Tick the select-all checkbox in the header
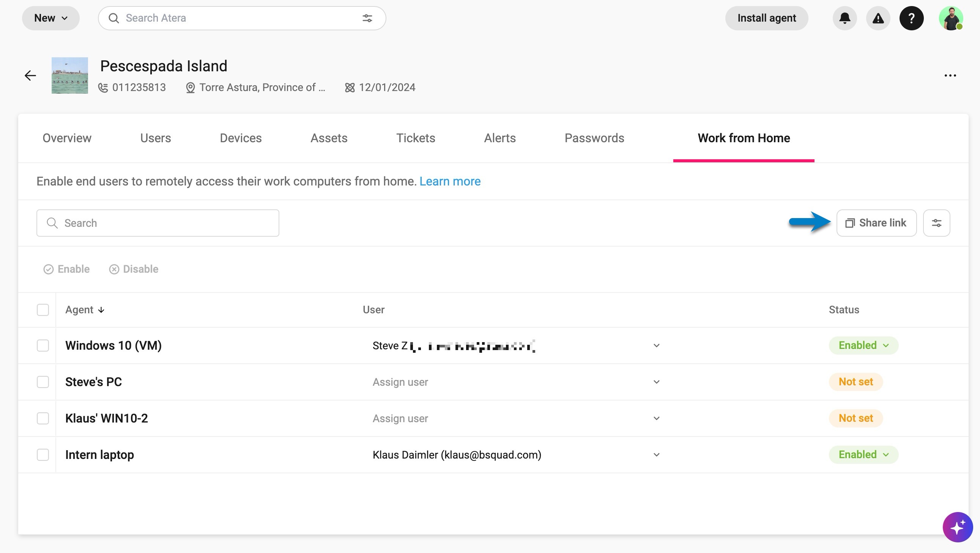 43,310
